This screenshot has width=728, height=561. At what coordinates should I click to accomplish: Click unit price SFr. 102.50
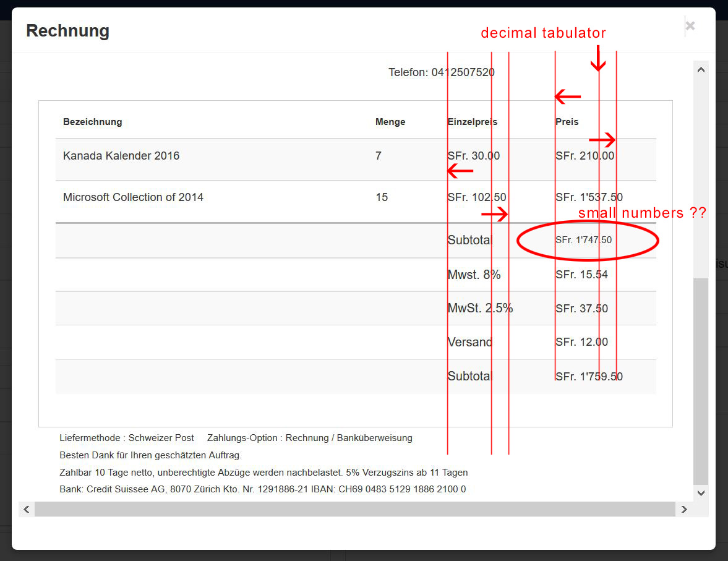coord(477,197)
